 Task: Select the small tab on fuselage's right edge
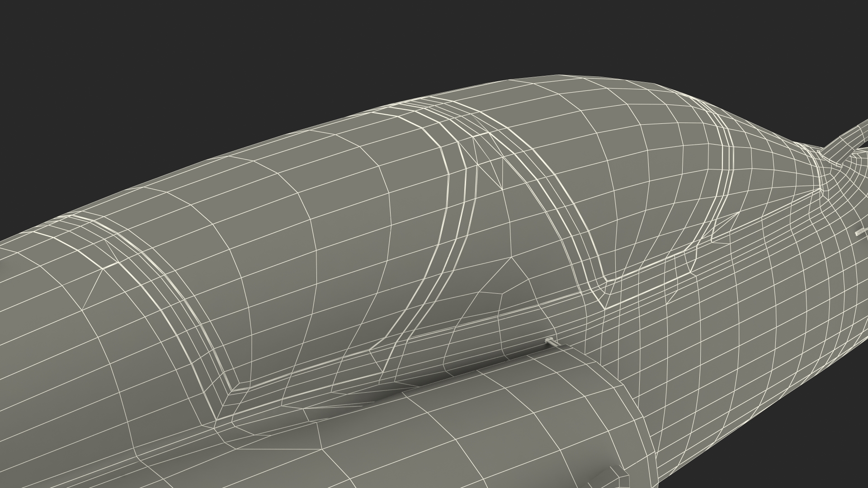point(859,233)
